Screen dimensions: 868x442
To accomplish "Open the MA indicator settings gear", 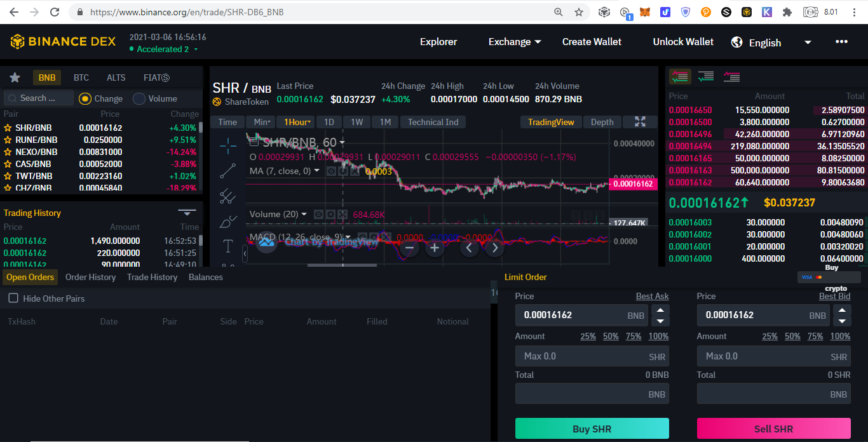I will point(343,171).
